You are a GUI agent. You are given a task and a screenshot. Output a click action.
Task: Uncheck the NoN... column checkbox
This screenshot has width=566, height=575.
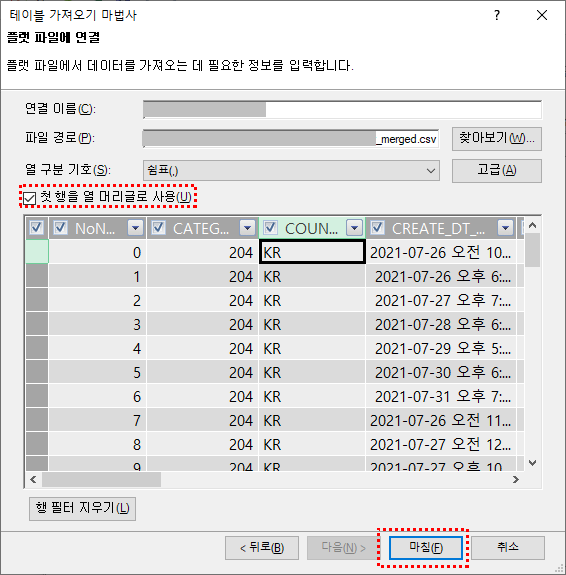60,228
